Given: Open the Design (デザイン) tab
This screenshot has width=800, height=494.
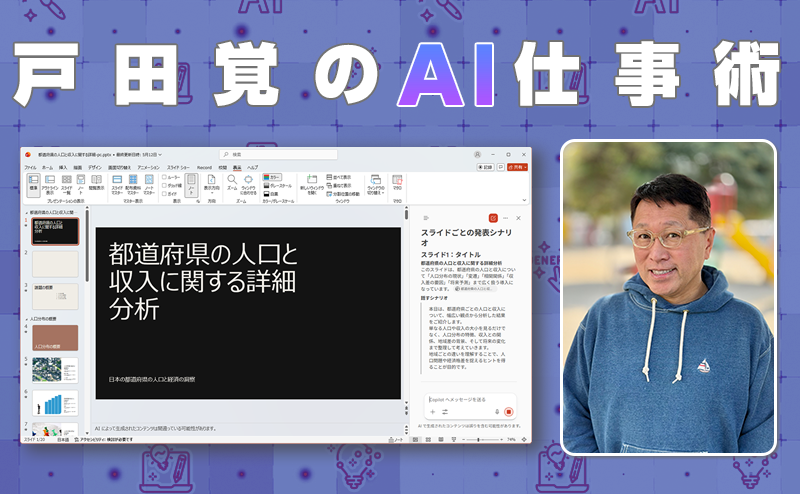Looking at the screenshot, I should (x=94, y=167).
